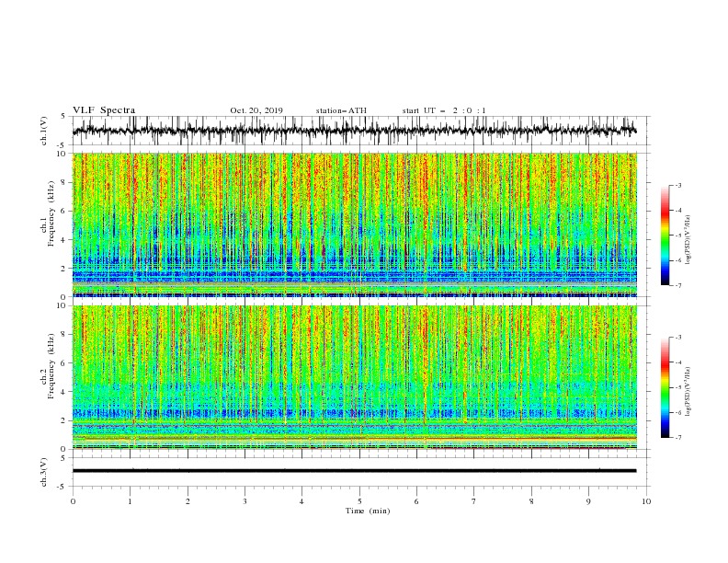Viewport: 728px width, 563px height.
Task: Click the ch.1 colorbar "log(PSD)(V²/Hz)" label
Action: tap(688, 240)
